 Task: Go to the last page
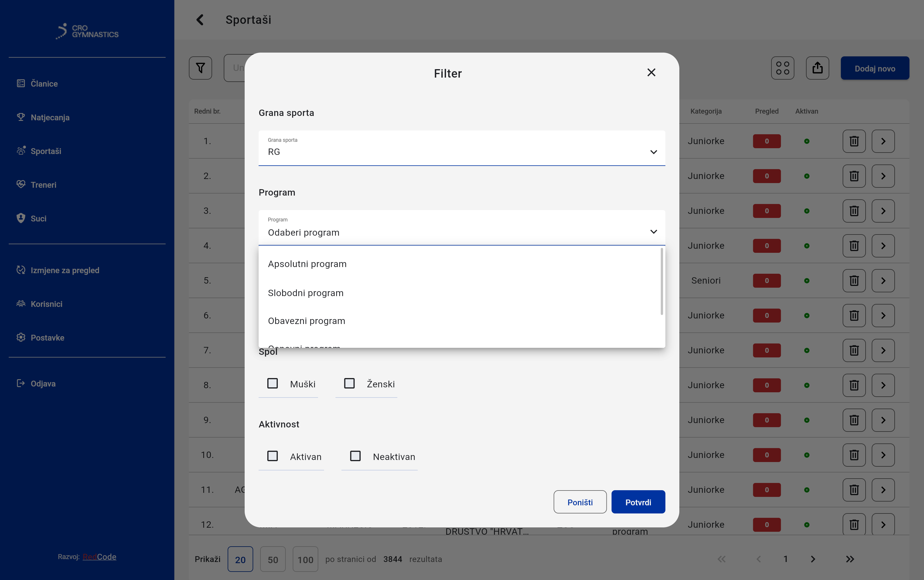[850, 559]
